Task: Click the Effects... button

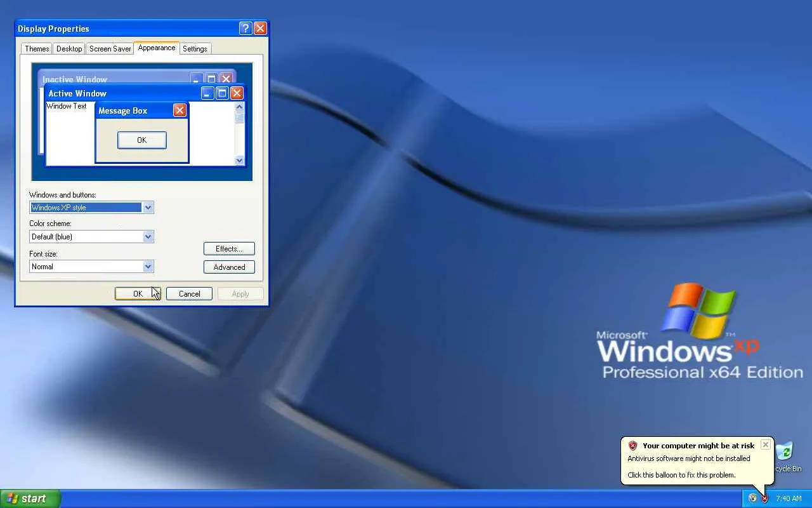Action: 229,249
